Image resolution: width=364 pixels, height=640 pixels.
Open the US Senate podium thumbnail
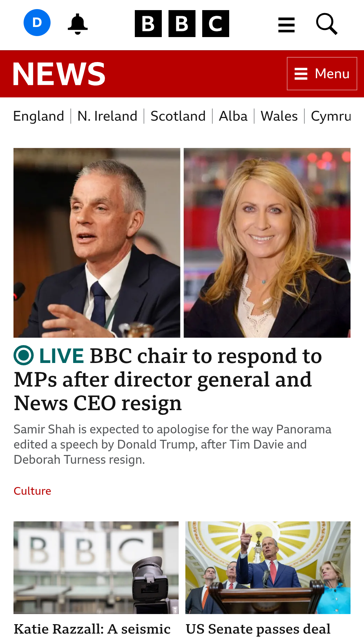tap(268, 568)
